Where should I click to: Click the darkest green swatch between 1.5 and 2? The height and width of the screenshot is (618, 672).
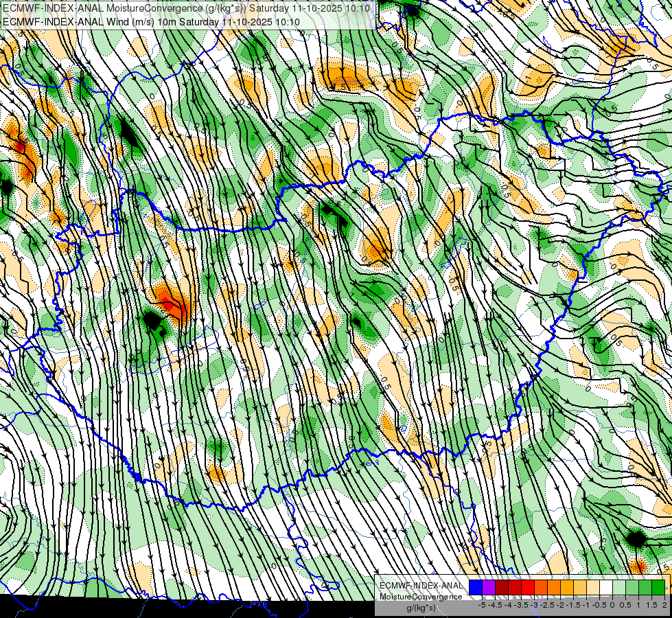(658, 588)
